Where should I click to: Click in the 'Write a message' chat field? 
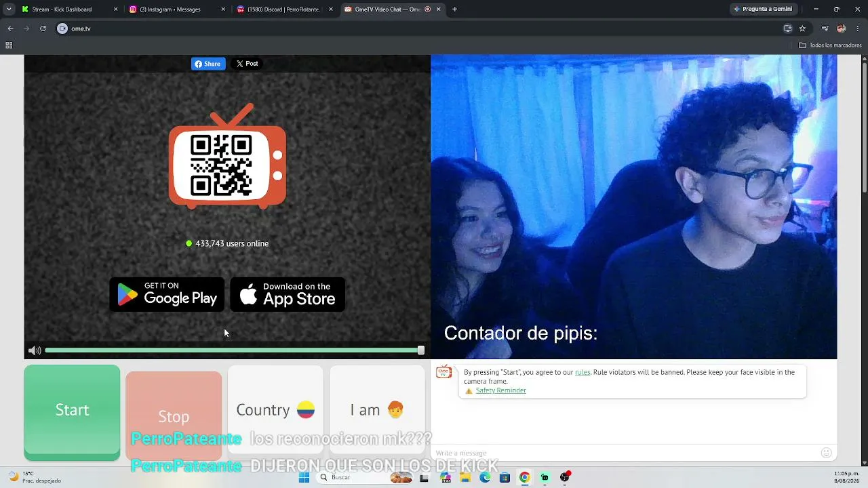(625, 453)
